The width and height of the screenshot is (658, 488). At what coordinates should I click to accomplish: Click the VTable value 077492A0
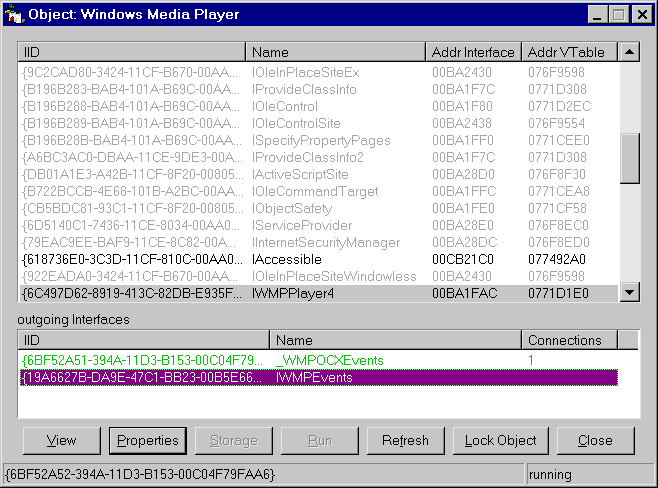pos(557,259)
